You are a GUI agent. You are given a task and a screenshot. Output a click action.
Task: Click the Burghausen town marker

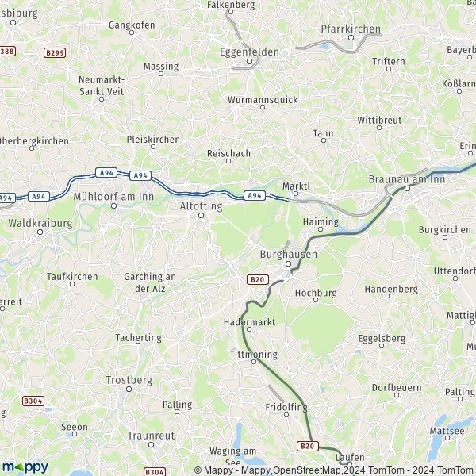(289, 264)
